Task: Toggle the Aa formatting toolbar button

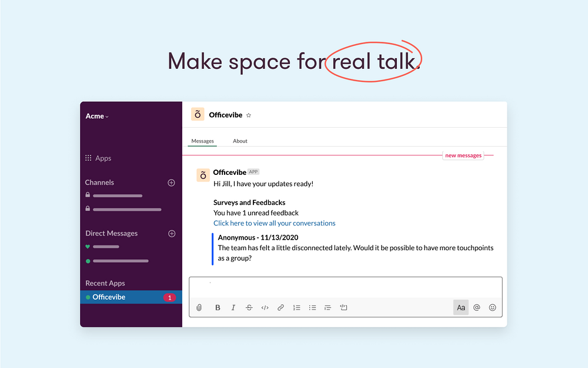Action: click(x=461, y=307)
